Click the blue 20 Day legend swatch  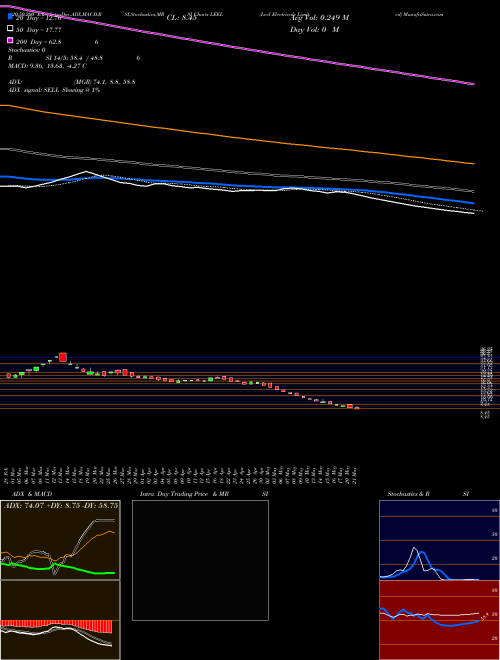(x=10, y=17)
